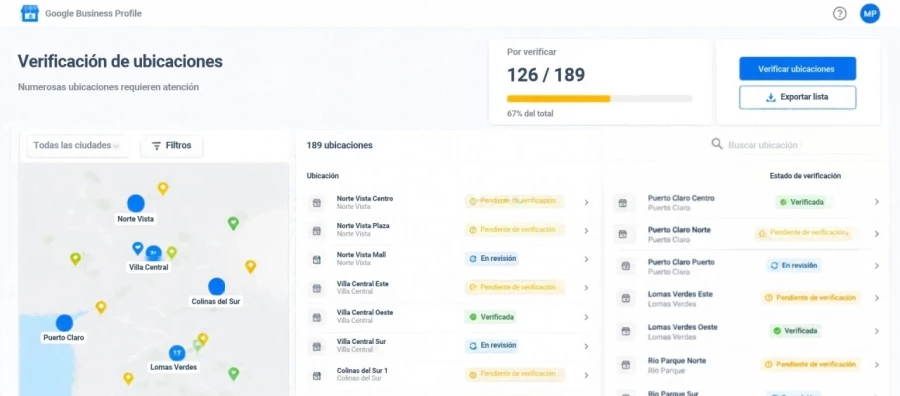Open the MP account avatar
This screenshot has height=396, width=900.
[870, 13]
